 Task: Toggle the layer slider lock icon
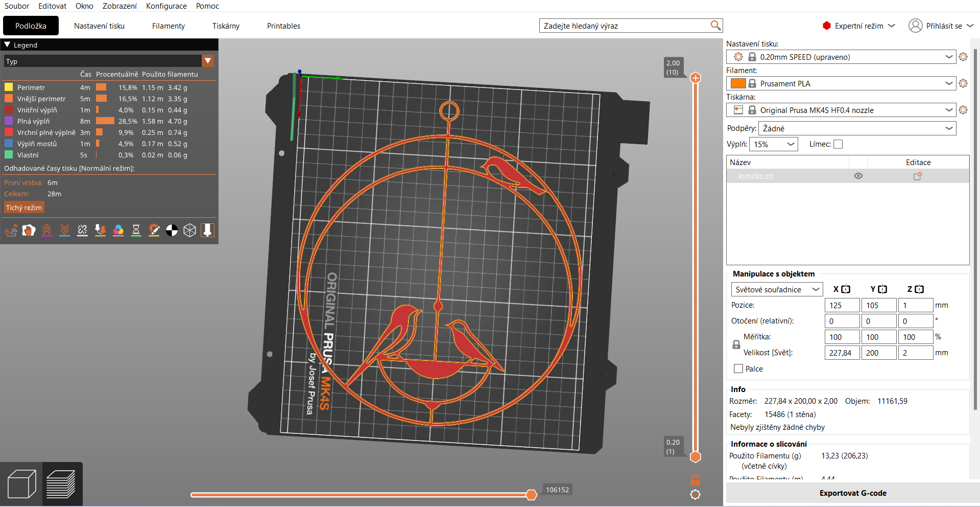point(695,480)
